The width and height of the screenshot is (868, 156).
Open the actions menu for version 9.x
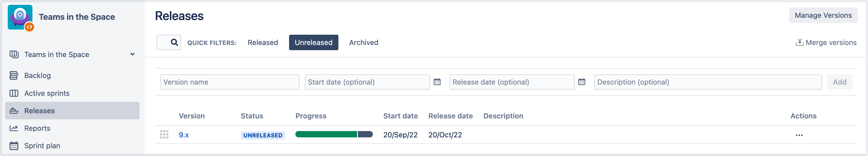(799, 135)
